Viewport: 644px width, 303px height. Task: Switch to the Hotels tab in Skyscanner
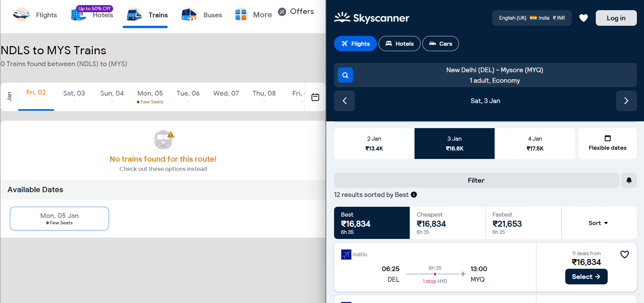(399, 44)
